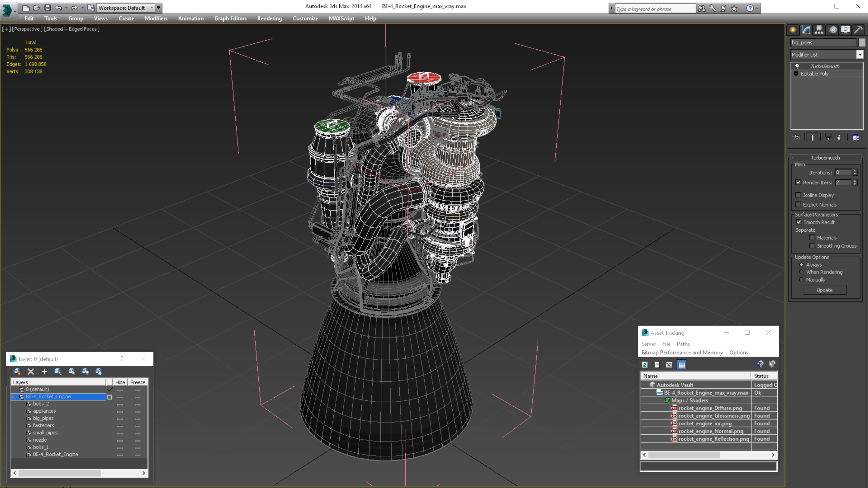This screenshot has width=868, height=488.
Task: Click the Pin Stack icon
Action: [x=796, y=137]
